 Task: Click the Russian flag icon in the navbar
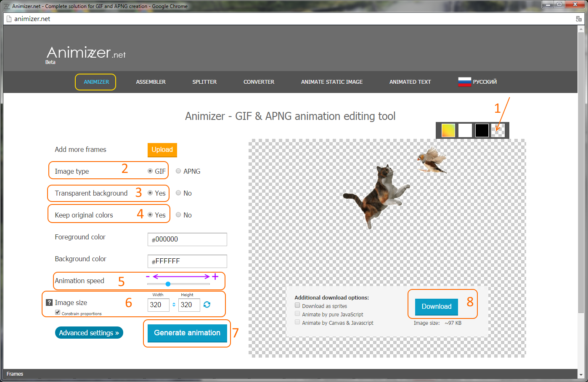click(x=464, y=82)
